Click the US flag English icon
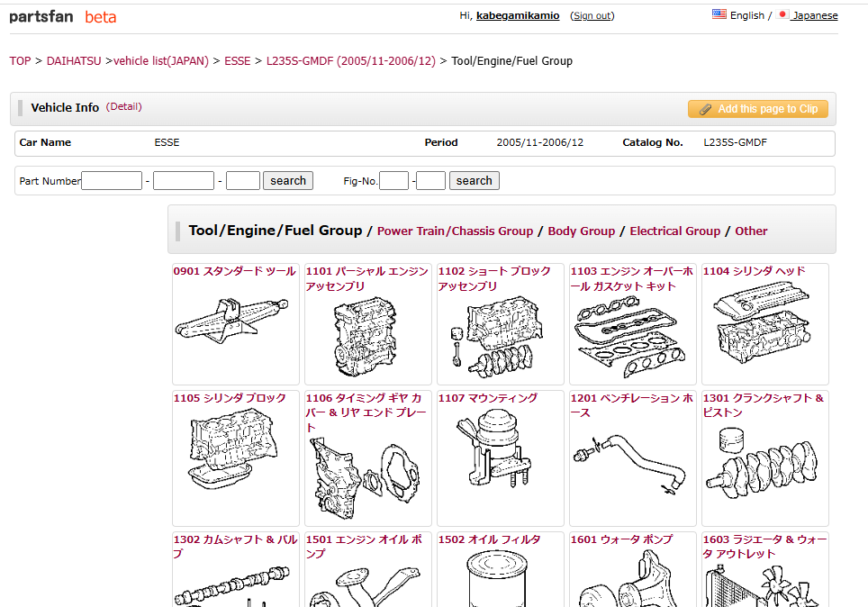The height and width of the screenshot is (607, 868). point(719,14)
